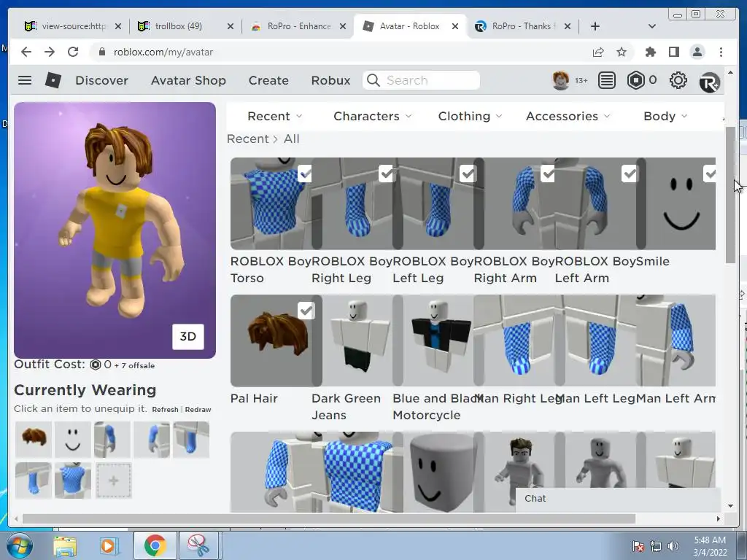Click the Roblox logo icon
The height and width of the screenshot is (560, 747).
click(53, 80)
